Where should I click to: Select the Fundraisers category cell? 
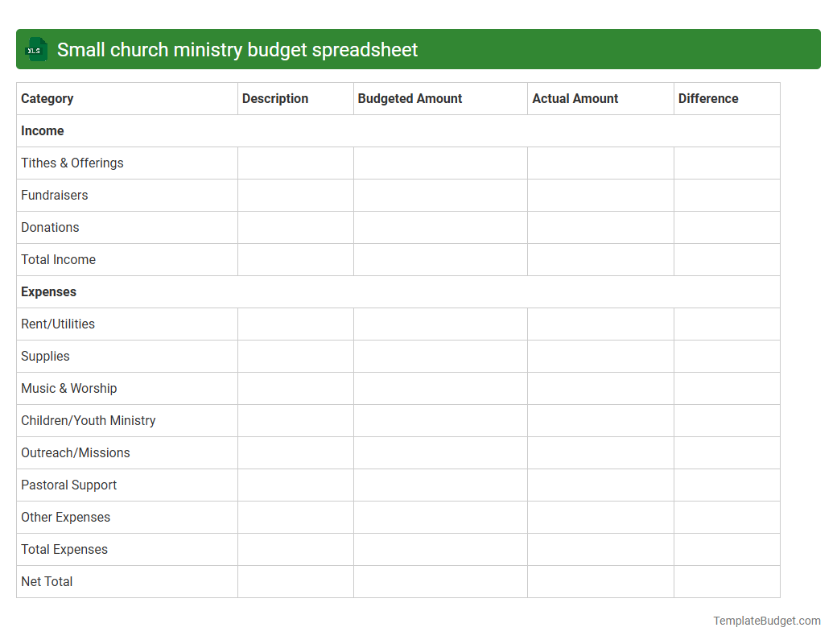54,195
